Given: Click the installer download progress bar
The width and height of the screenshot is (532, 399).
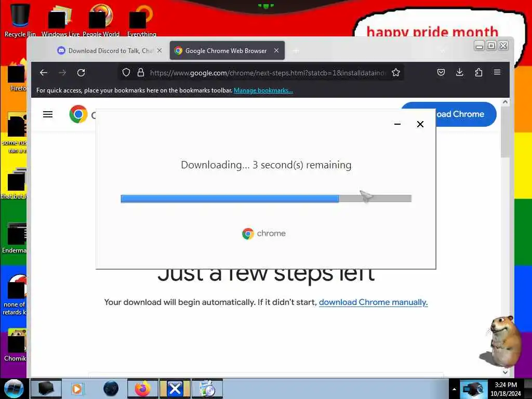Looking at the screenshot, I should click(266, 198).
